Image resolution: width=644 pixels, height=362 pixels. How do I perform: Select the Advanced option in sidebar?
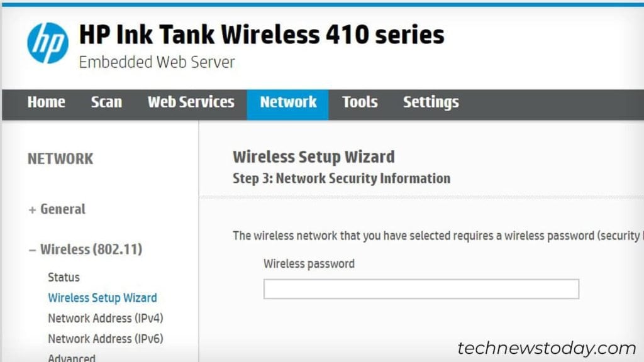click(x=71, y=357)
